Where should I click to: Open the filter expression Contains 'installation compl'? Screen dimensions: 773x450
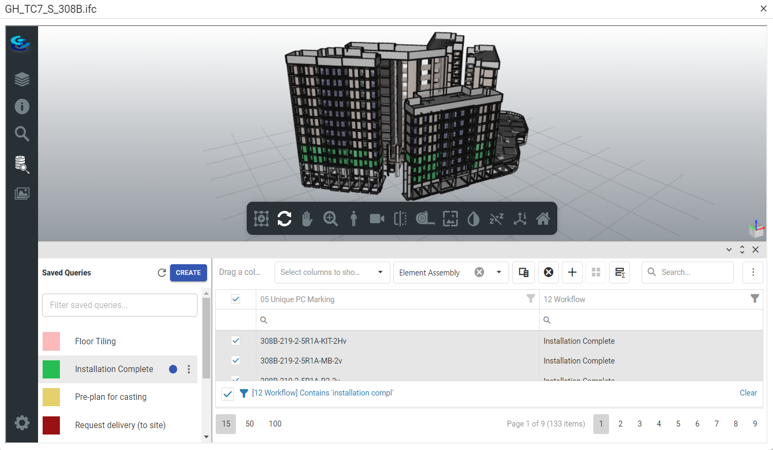(322, 393)
